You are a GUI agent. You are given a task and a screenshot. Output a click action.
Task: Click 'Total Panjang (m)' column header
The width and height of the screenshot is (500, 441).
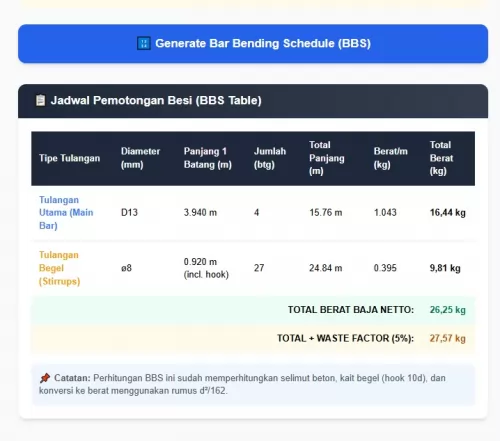click(327, 158)
